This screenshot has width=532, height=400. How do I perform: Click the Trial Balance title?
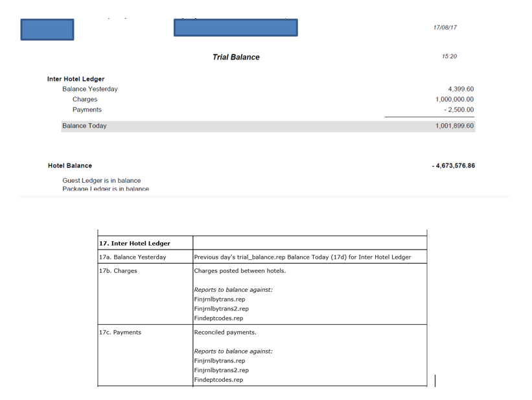(237, 57)
